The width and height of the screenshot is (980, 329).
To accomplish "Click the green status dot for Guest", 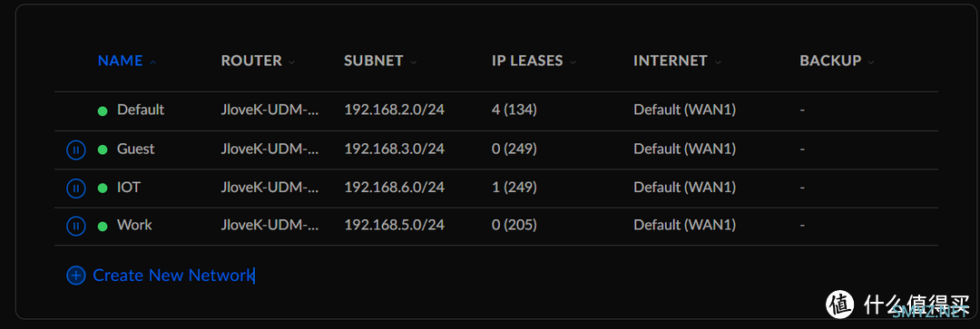I will tap(103, 150).
